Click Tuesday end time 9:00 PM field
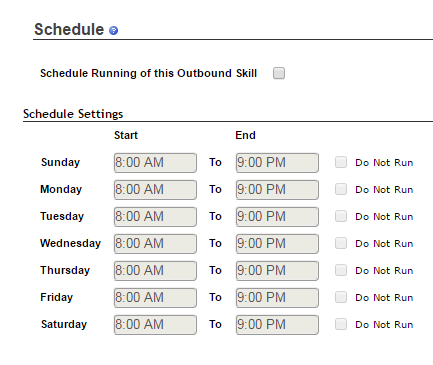The width and height of the screenshot is (433, 365). click(x=277, y=217)
